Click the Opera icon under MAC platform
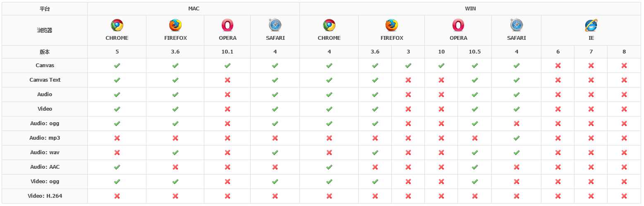 (227, 26)
